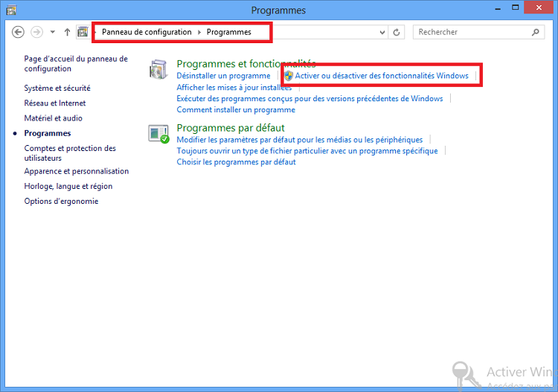
Task: Click the Programmes par défaut icon
Action: pos(158,134)
